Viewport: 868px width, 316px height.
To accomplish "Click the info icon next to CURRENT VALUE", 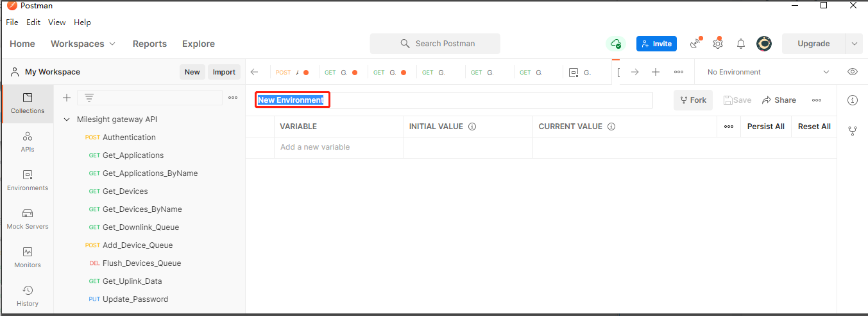I will tap(611, 127).
